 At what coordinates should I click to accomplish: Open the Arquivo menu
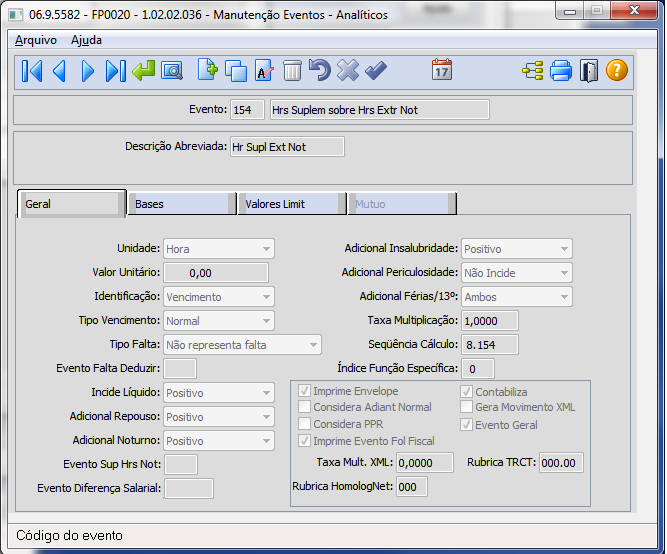(x=36, y=40)
